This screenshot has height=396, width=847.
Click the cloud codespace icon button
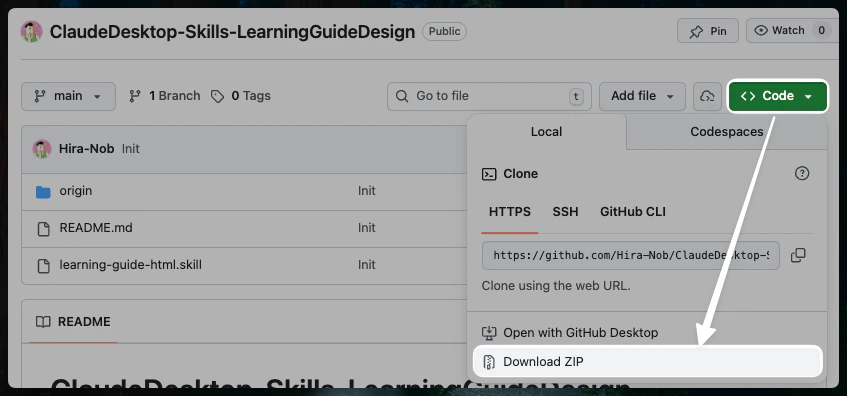(x=707, y=96)
